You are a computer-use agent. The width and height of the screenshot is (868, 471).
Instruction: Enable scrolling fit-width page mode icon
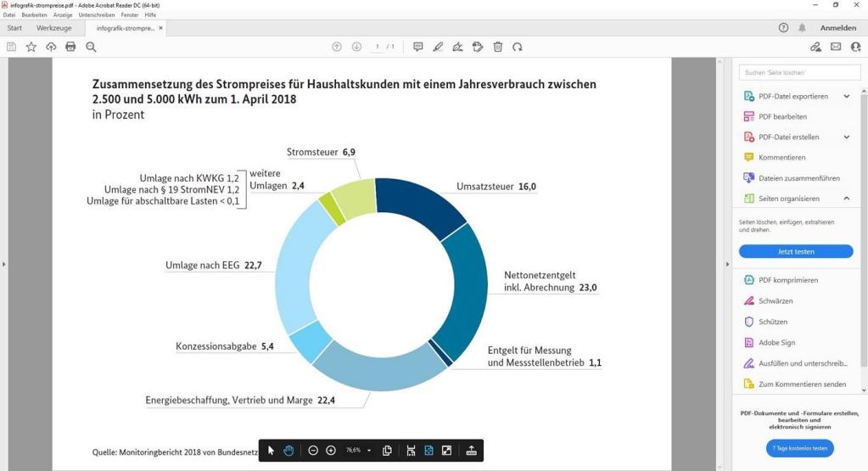(x=411, y=451)
